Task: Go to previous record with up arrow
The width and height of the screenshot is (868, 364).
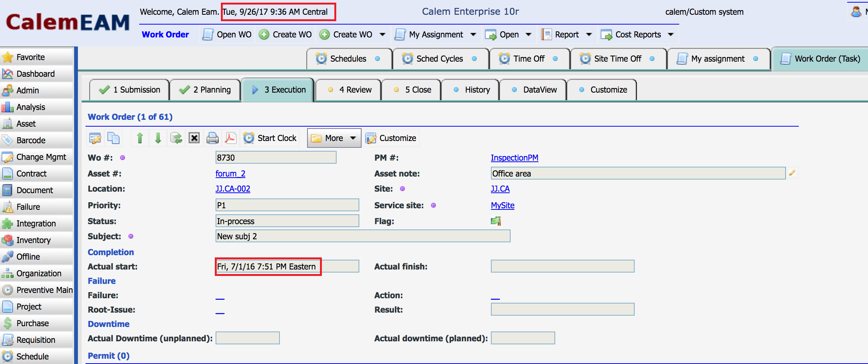Action: point(140,138)
